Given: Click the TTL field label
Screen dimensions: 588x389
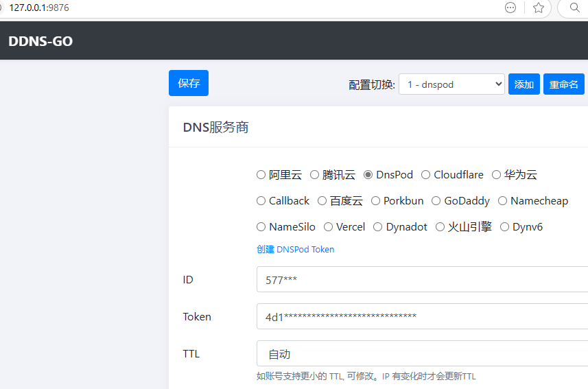Looking at the screenshot, I should (x=191, y=354).
